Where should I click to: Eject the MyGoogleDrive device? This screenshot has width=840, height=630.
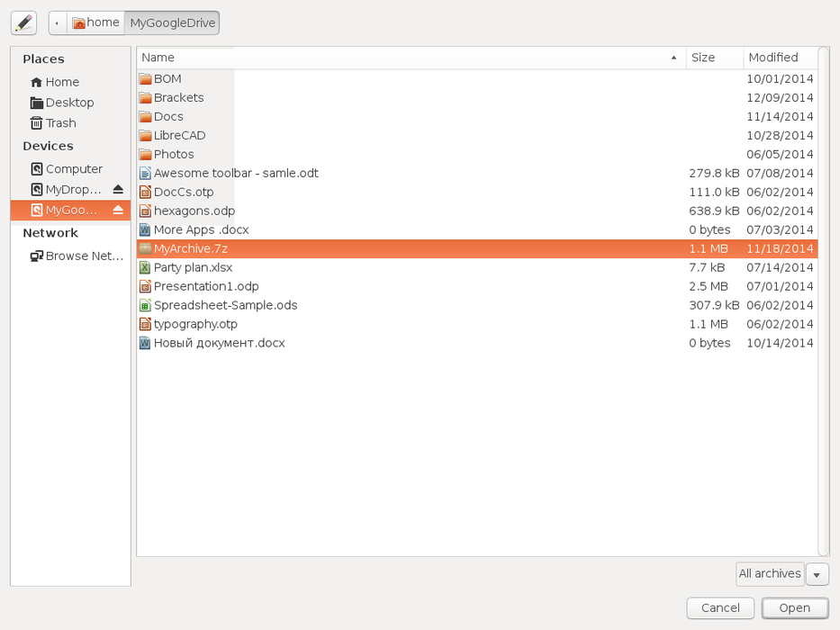[x=118, y=210]
